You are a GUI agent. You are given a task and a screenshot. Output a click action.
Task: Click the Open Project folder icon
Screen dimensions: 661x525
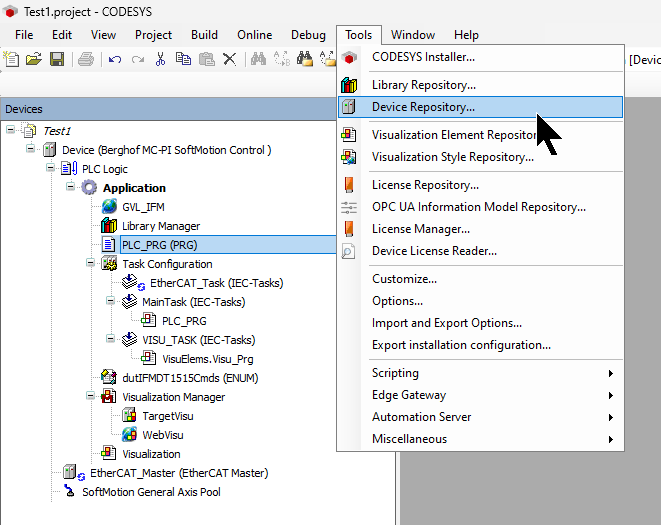click(x=34, y=59)
